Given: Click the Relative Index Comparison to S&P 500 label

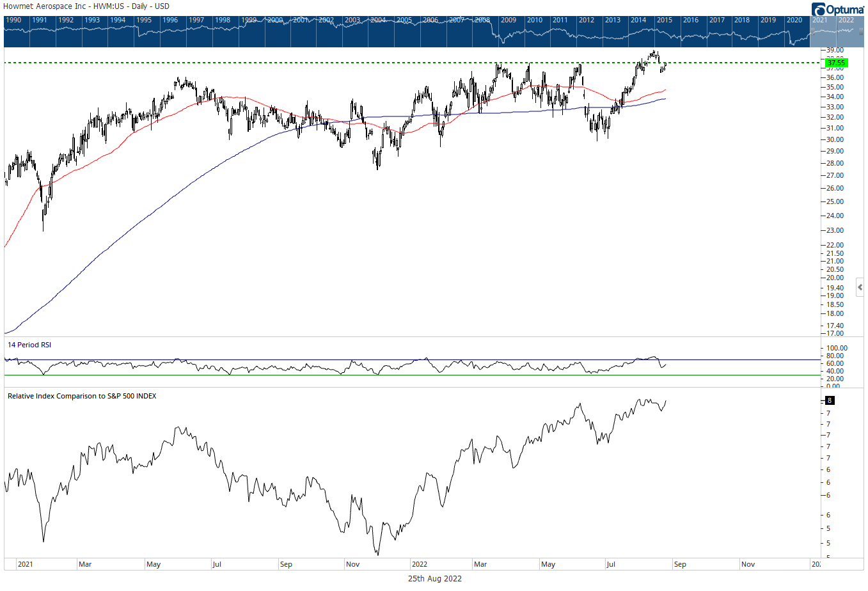Looking at the screenshot, I should 82,396.
